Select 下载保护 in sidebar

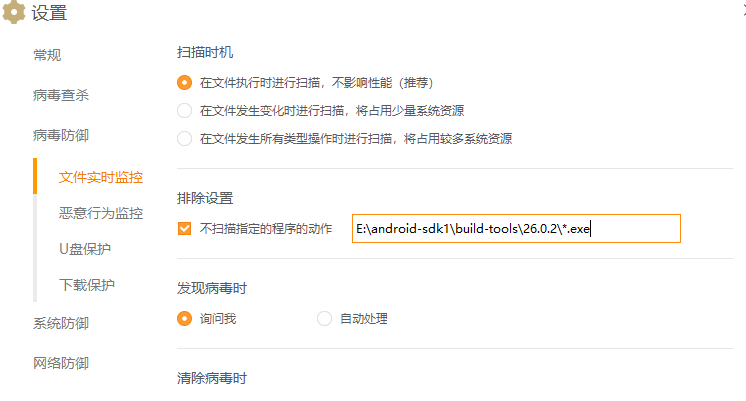(x=87, y=285)
